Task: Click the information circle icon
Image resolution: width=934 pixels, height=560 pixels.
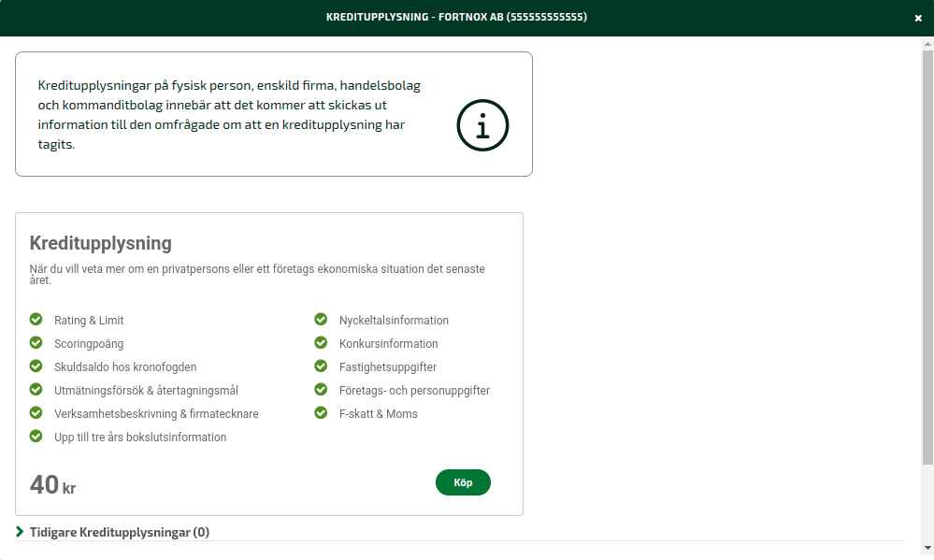Action: click(482, 125)
